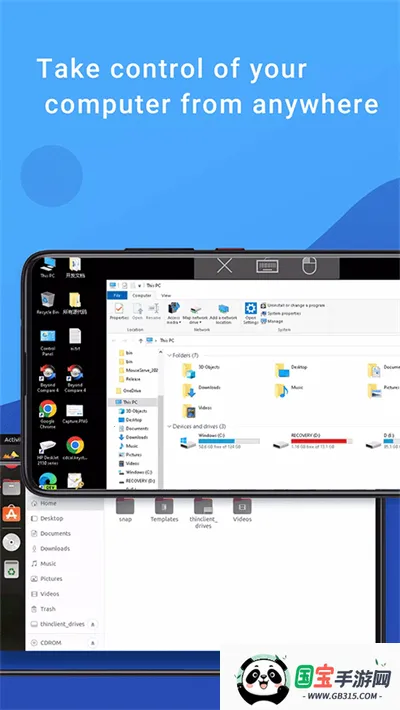Select Capture.PNG file on desktop
This screenshot has width=400, height=710.
click(x=75, y=414)
